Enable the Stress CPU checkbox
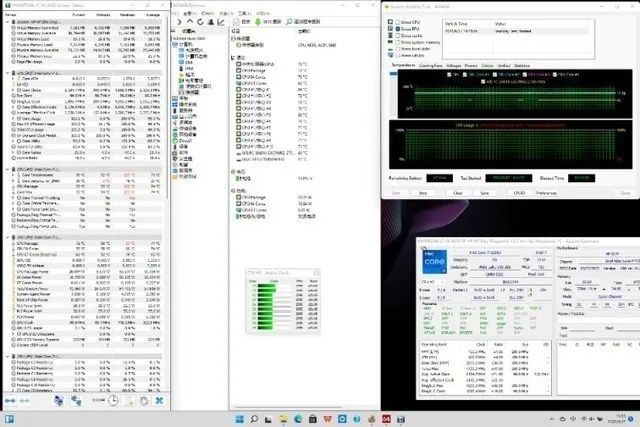The width and height of the screenshot is (640, 427). click(398, 22)
